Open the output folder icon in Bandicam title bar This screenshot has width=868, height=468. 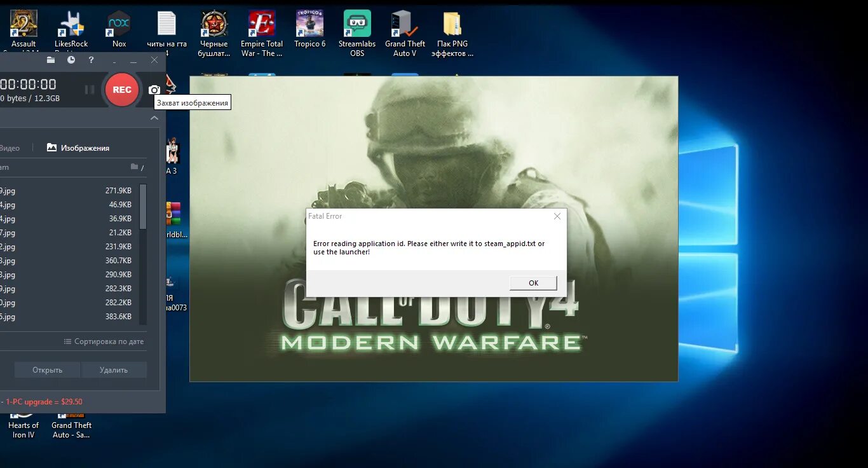point(51,60)
